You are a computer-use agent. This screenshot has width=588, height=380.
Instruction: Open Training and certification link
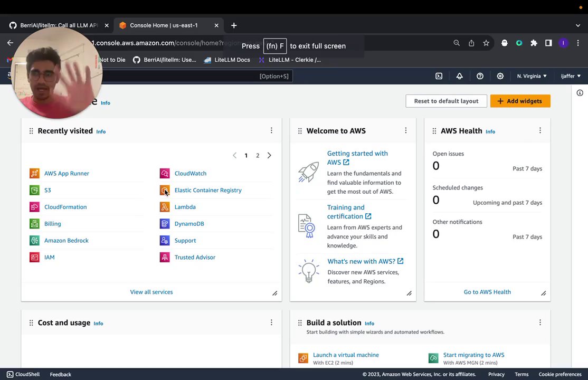tap(349, 212)
